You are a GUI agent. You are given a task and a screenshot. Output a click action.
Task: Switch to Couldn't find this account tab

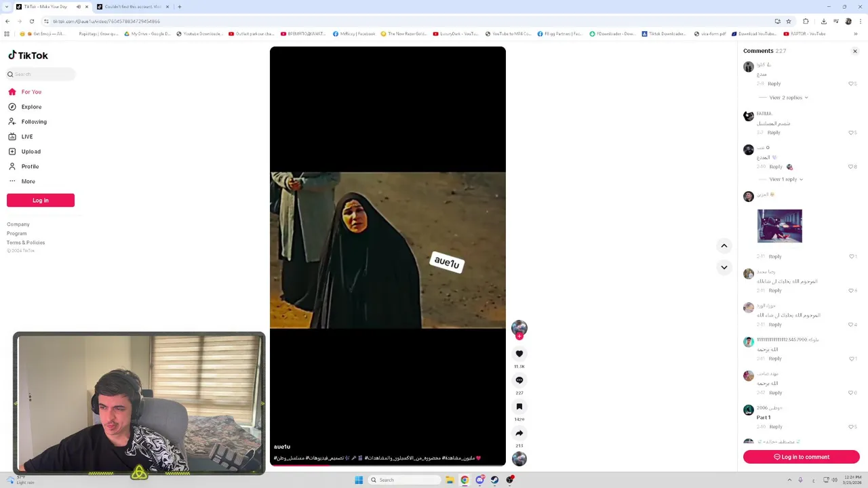pyautogui.click(x=133, y=7)
